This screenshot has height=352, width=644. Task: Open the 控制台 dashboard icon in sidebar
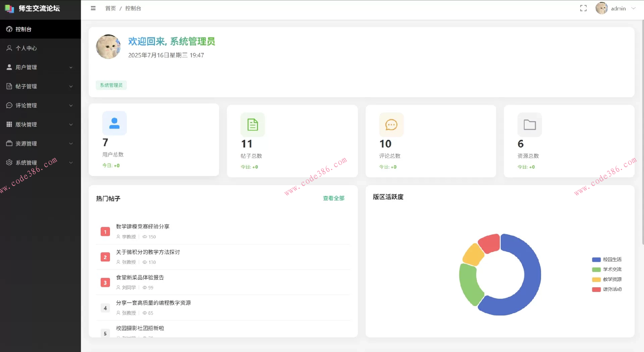(9, 29)
